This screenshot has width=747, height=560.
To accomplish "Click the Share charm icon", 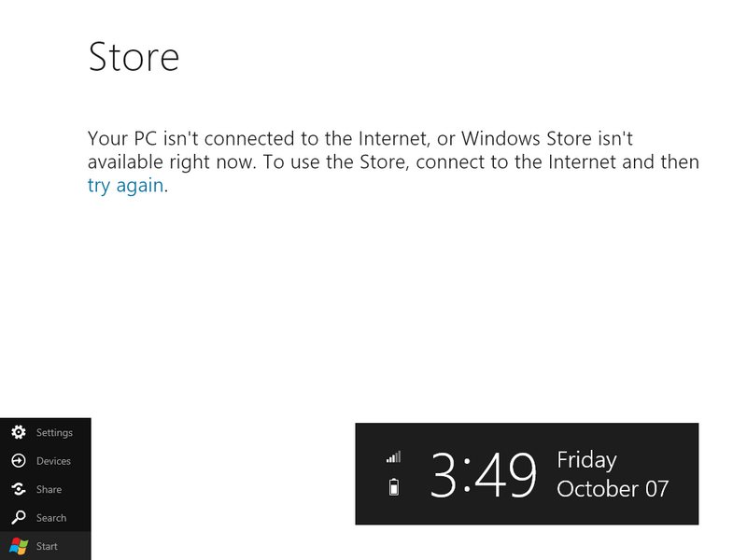I will tap(18, 489).
